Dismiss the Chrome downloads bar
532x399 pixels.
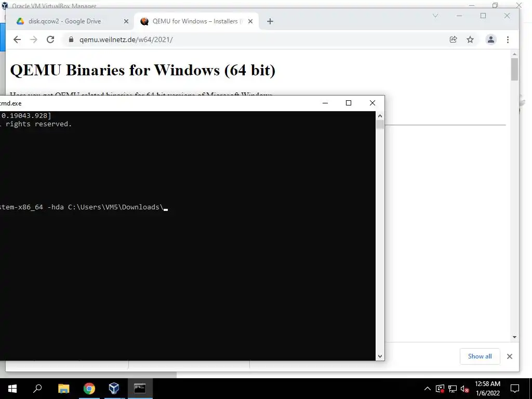[509, 356]
